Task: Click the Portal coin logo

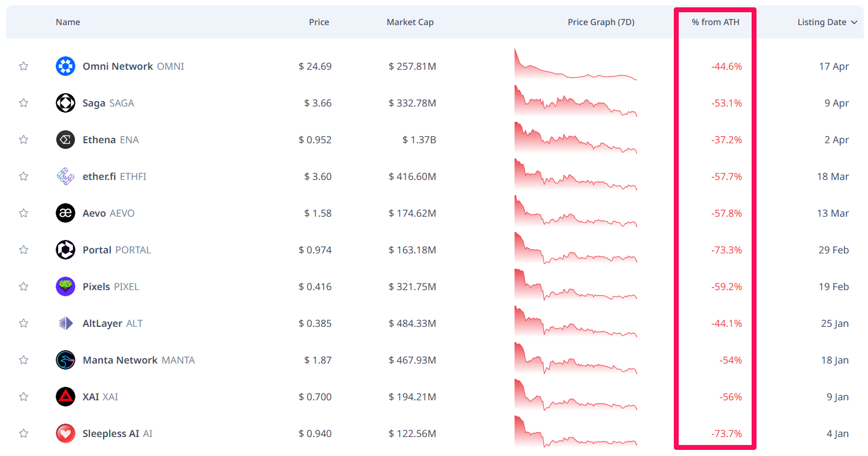Action: coord(66,250)
